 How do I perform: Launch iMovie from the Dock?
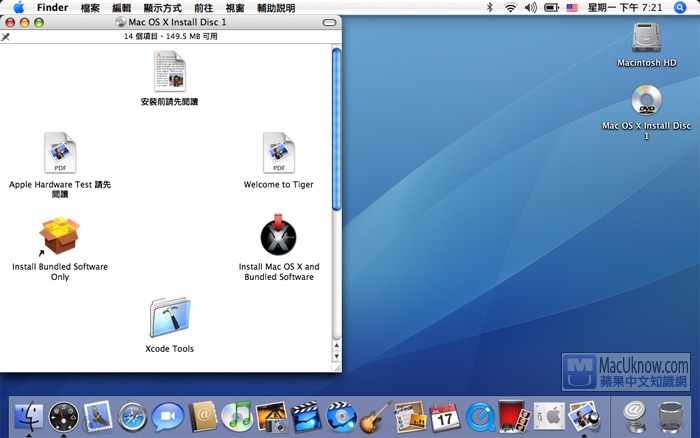click(x=307, y=417)
